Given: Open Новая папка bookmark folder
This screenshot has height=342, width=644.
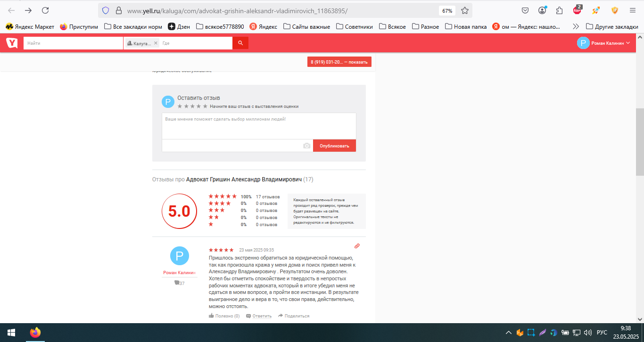Looking at the screenshot, I should click(x=466, y=27).
